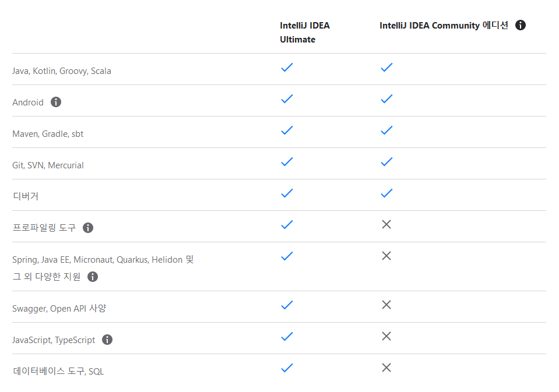The height and width of the screenshot is (392, 559).
Task: Click Community checkmark for Android row
Action: point(386,99)
